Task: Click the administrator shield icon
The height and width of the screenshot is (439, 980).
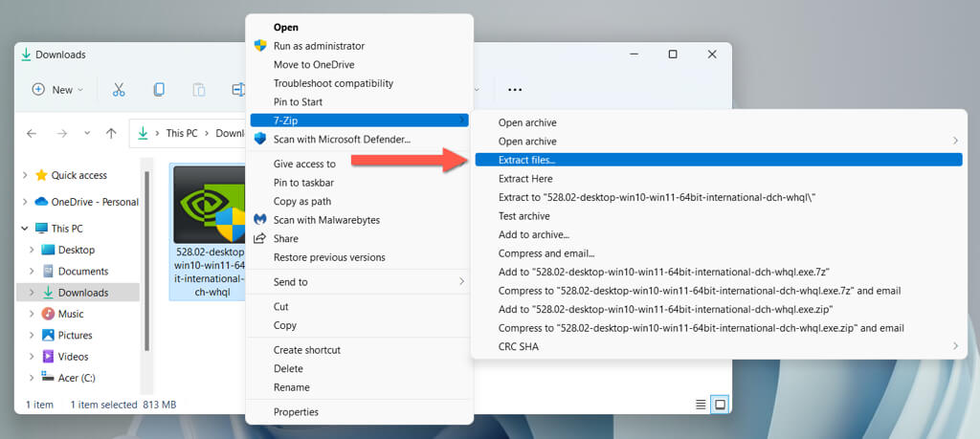Action: pos(260,46)
